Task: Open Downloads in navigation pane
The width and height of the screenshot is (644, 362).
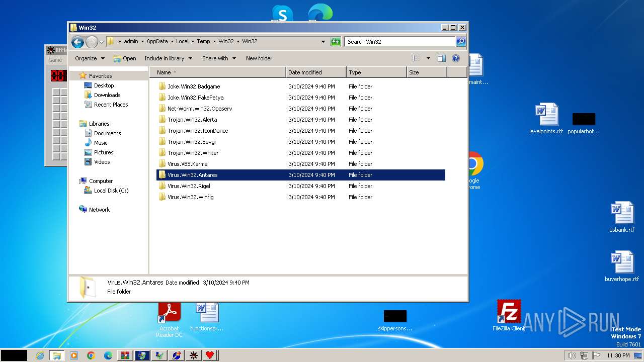Action: tap(107, 95)
